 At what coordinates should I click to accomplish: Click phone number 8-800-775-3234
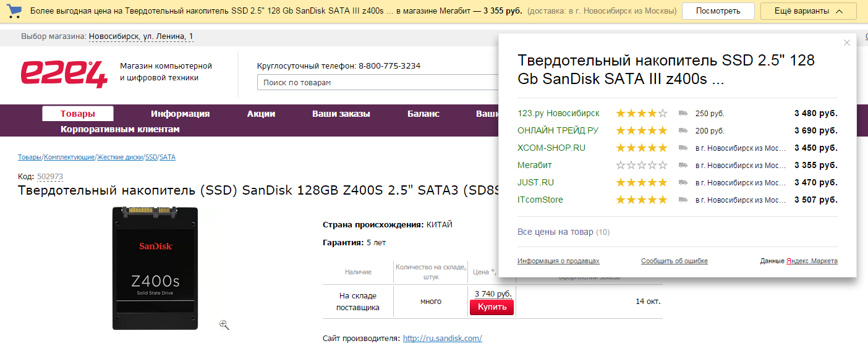coord(389,66)
